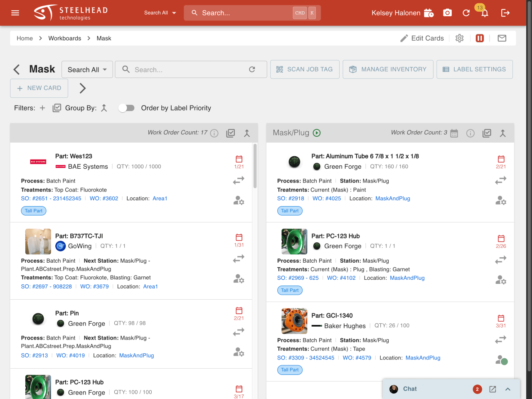
Task: Go to Workboards breadcrumb
Action: [x=64, y=38]
